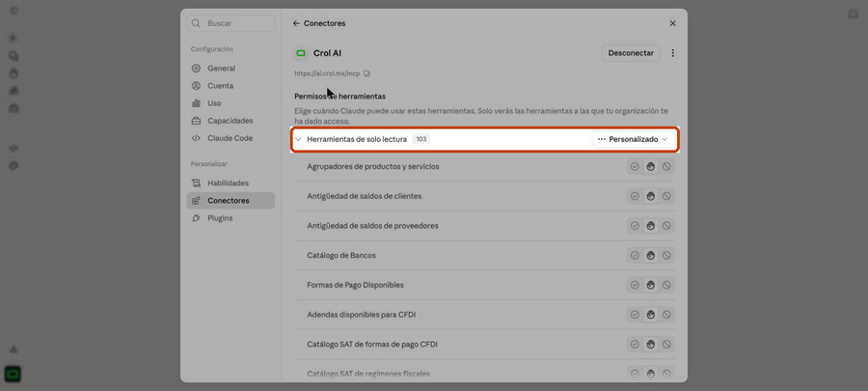Collapse Herramientas de solo lectura chevron
The image size is (868, 391).
[298, 140]
